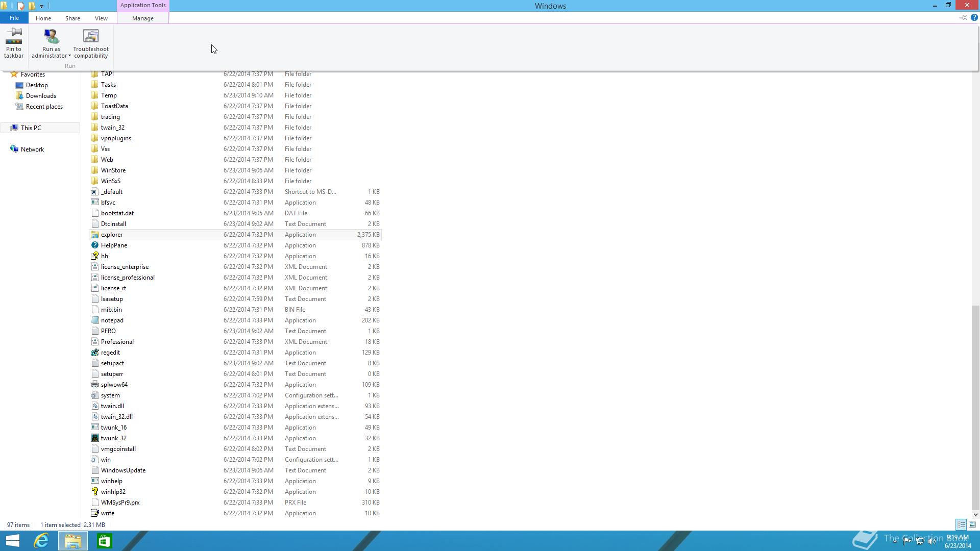Select the hh application icon
Image resolution: width=980 pixels, height=551 pixels.
coord(94,256)
